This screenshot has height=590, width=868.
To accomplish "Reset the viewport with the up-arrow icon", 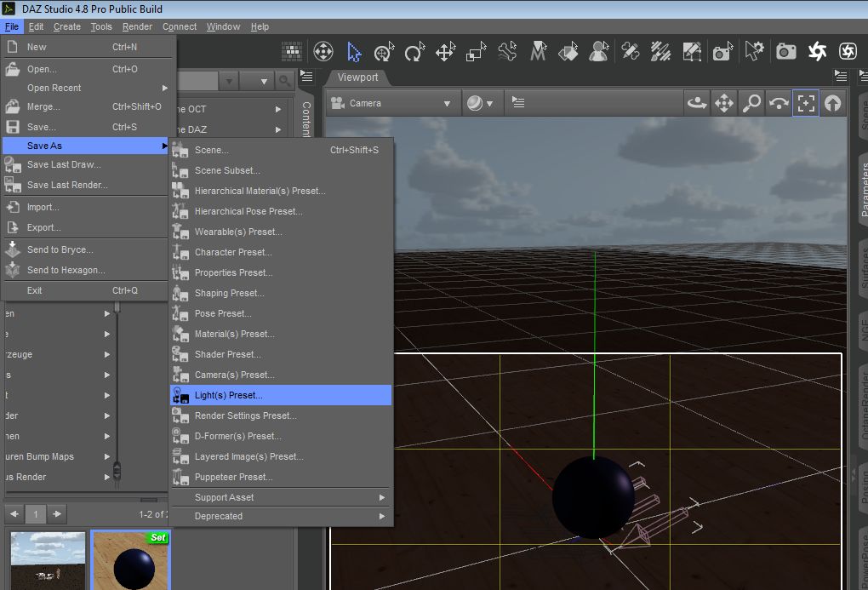I will pyautogui.click(x=833, y=103).
